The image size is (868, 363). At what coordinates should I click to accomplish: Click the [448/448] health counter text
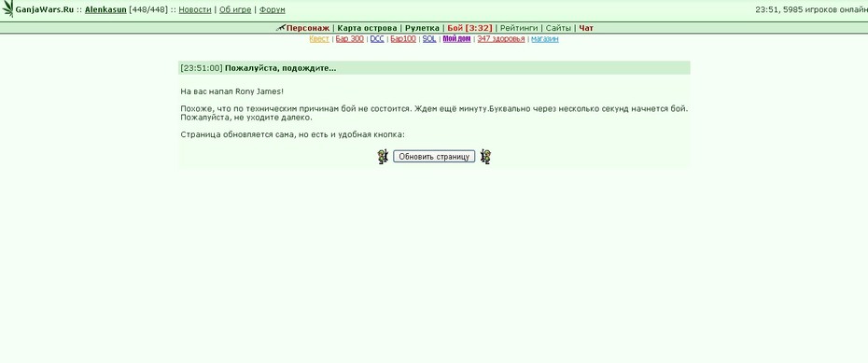pyautogui.click(x=148, y=10)
